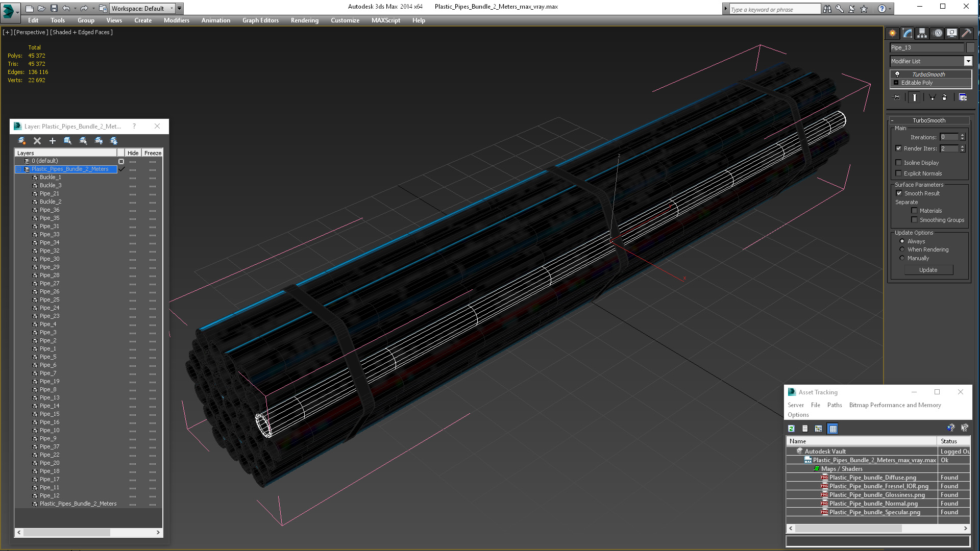980x551 pixels.
Task: Expand the Editable Poly sub-objects
Action: point(896,83)
